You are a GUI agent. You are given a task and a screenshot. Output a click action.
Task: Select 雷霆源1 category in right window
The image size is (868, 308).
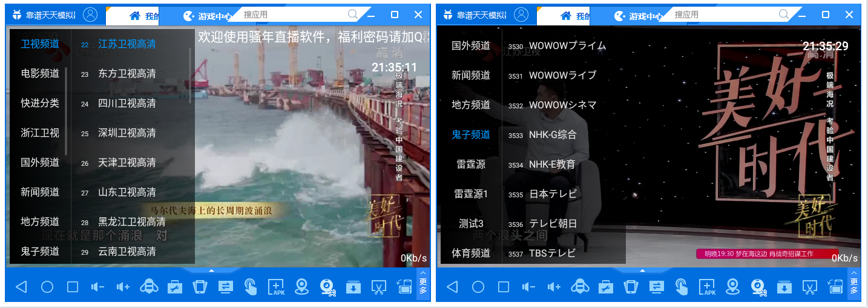point(471,194)
